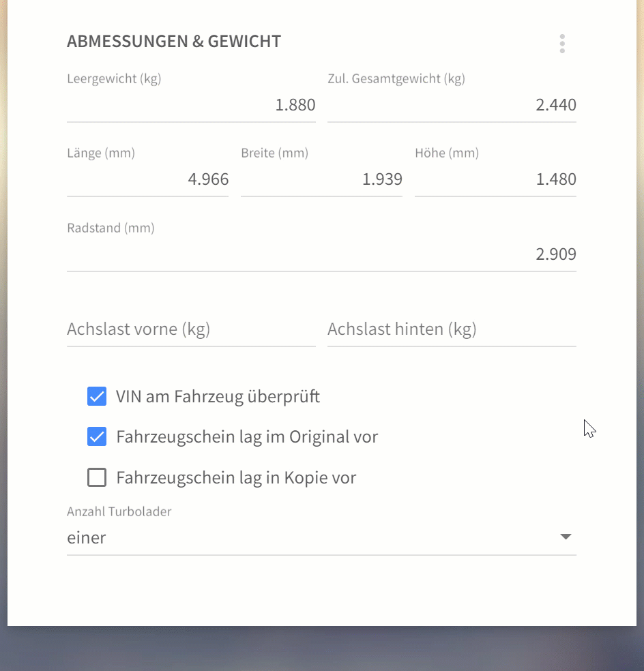The image size is (644, 671).
Task: Click the ABMESSUNGEN & GEWICHT section heading
Action: coord(174,42)
